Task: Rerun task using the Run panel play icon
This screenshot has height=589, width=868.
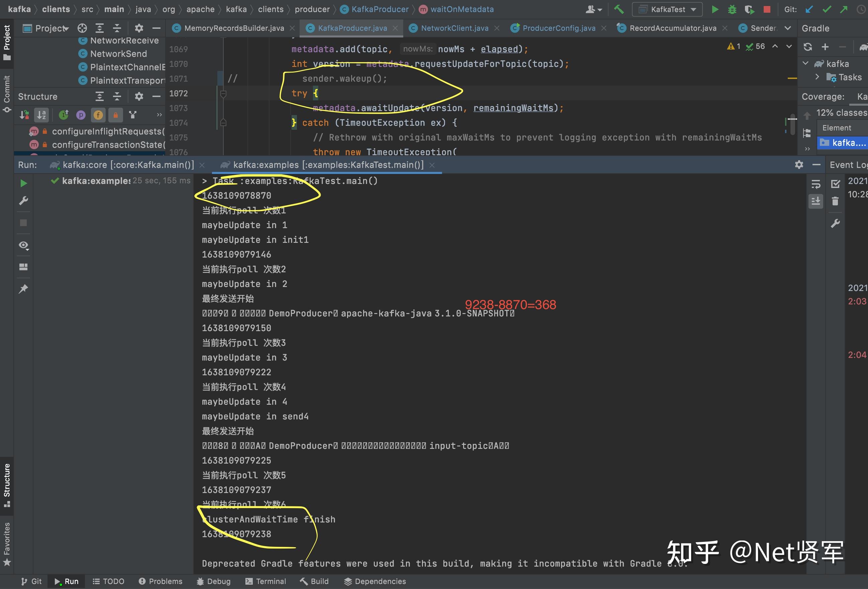Action: 23,183
